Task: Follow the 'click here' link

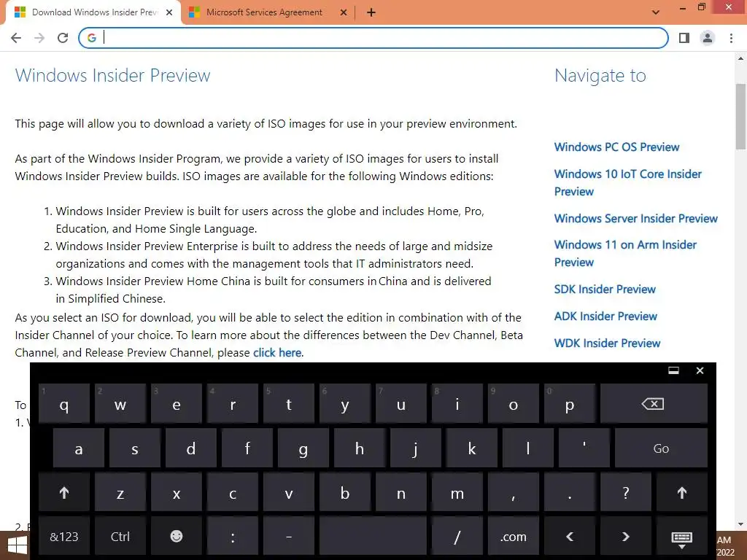Action: point(276,353)
